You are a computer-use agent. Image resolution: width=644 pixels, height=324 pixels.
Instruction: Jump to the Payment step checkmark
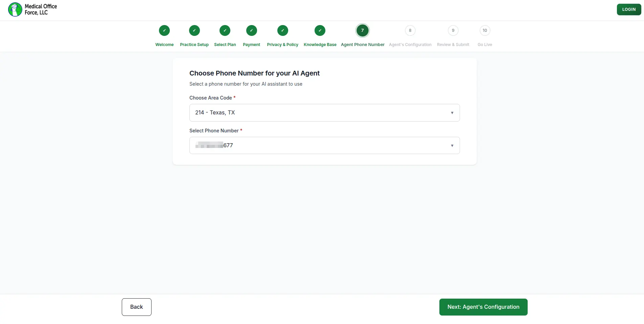pos(252,30)
